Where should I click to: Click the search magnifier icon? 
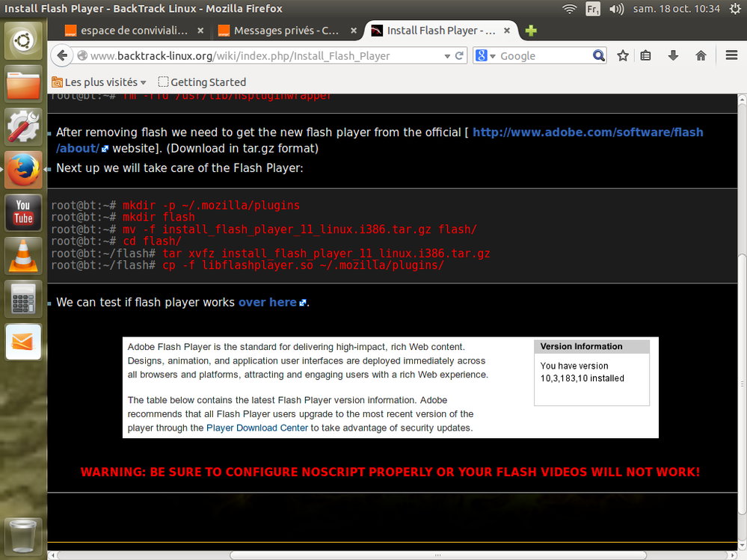(x=599, y=56)
